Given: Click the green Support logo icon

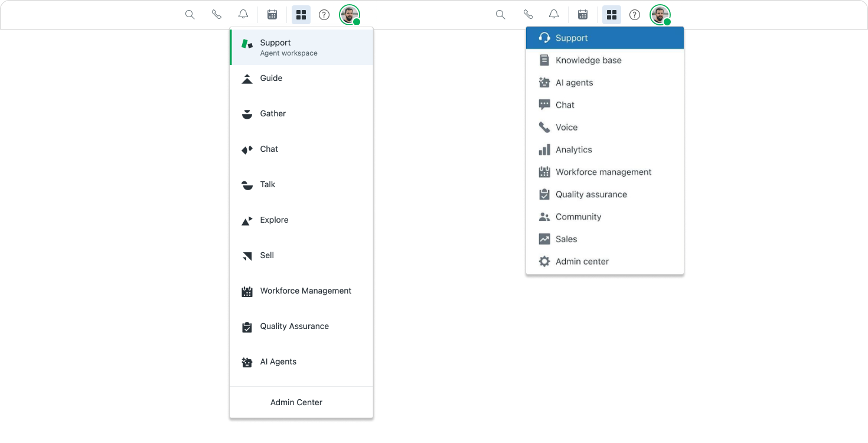Looking at the screenshot, I should (247, 44).
